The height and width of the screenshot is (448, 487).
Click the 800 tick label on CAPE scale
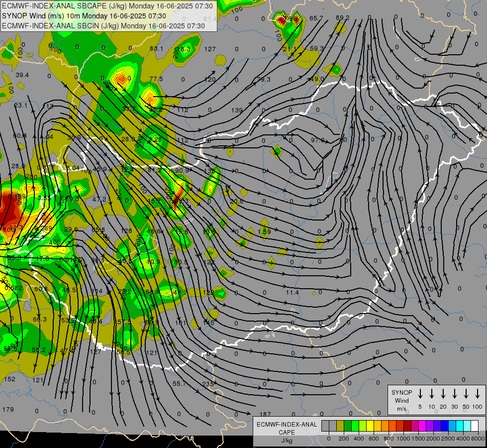point(389,439)
